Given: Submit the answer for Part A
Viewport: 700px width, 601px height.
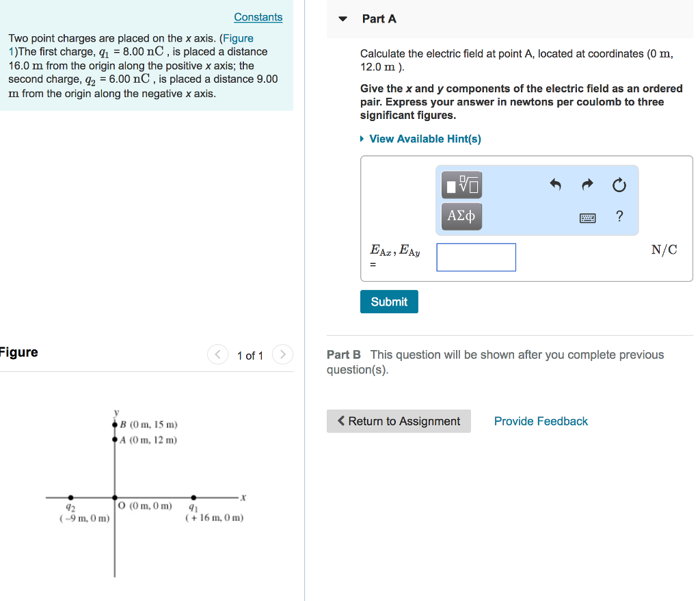Looking at the screenshot, I should click(388, 302).
